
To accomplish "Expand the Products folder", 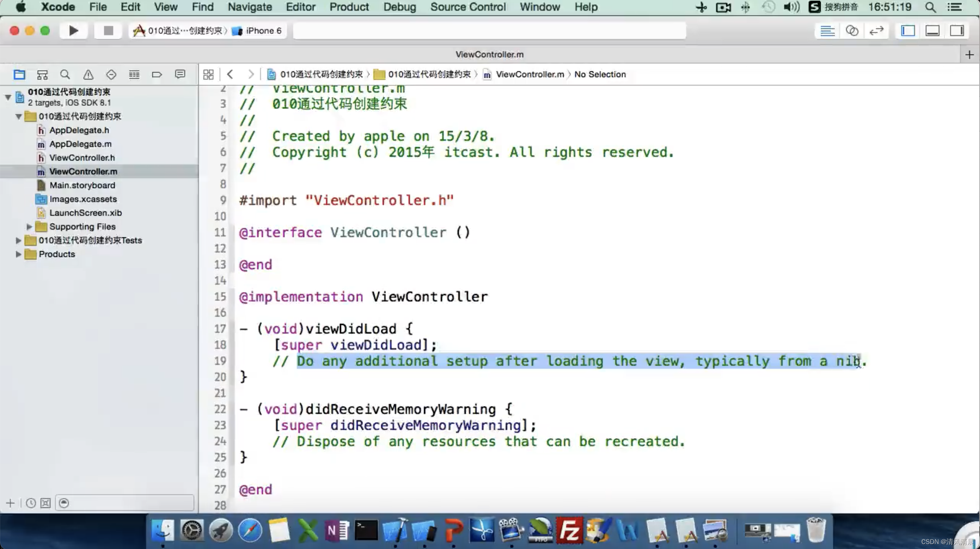I will click(18, 254).
